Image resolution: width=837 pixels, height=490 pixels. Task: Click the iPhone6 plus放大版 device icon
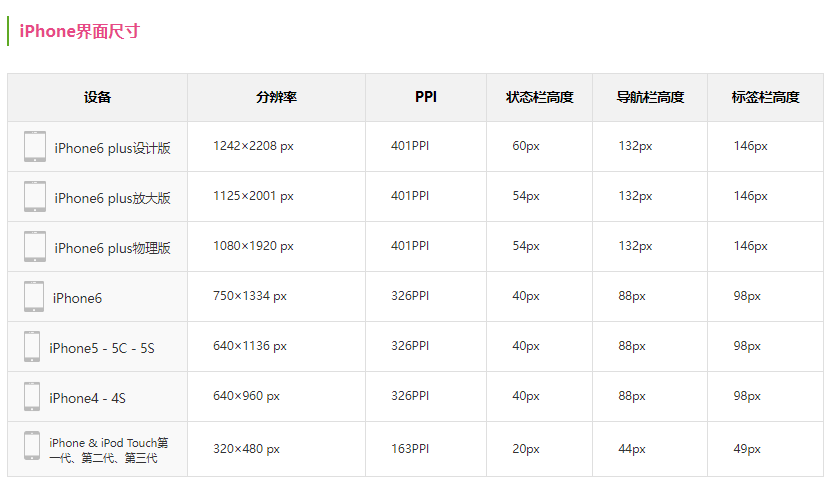(x=35, y=196)
